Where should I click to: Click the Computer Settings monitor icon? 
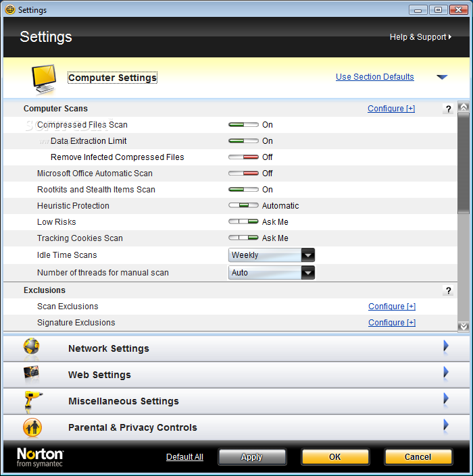point(45,79)
